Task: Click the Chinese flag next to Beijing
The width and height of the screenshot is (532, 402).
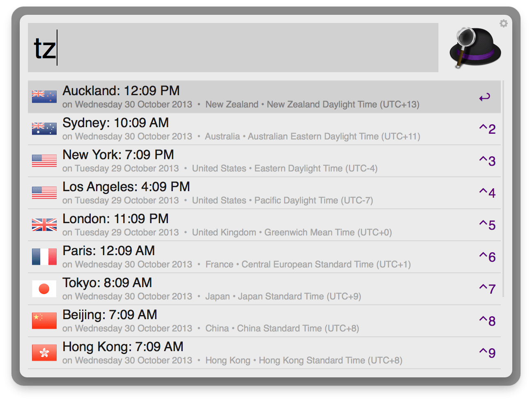Action: 44,321
